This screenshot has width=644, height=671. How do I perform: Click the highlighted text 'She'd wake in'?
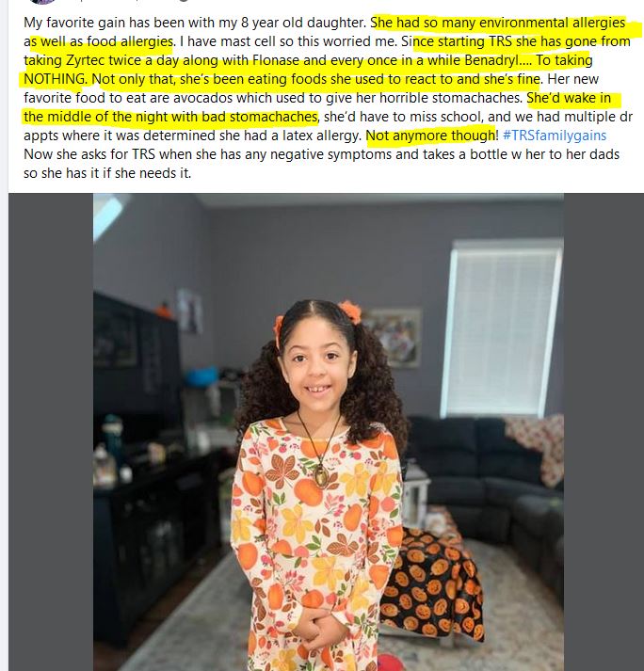click(x=569, y=98)
